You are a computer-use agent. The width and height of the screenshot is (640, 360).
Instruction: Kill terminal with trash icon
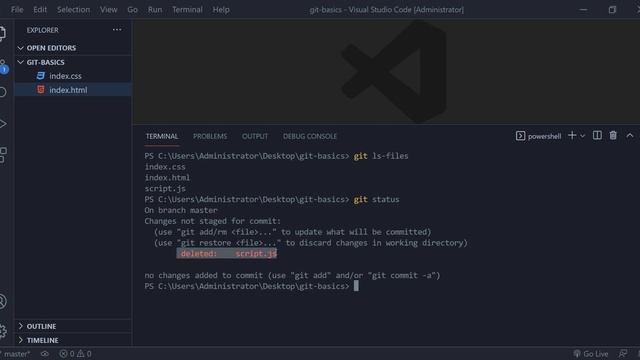(613, 136)
